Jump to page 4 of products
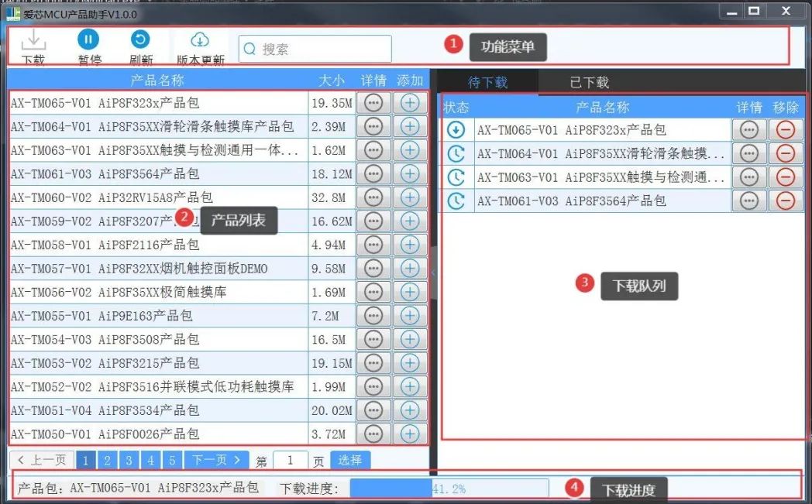This screenshot has height=504, width=812. [x=150, y=460]
